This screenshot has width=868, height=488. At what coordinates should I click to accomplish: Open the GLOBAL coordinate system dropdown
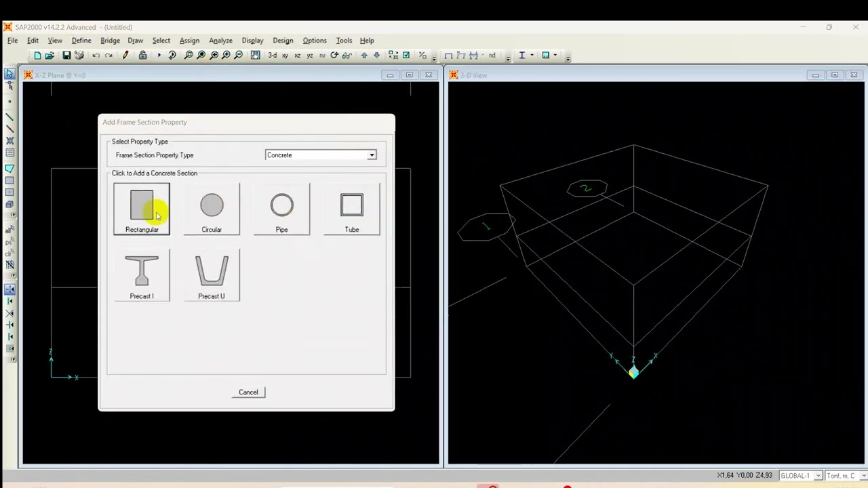tap(818, 476)
